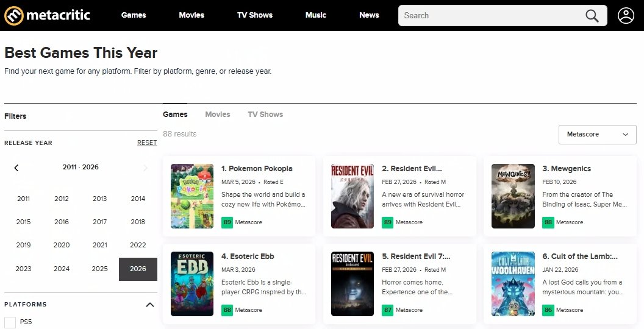Open the Resident Evil Requiem cover thumbnail
This screenshot has width=644, height=329.
click(x=352, y=196)
